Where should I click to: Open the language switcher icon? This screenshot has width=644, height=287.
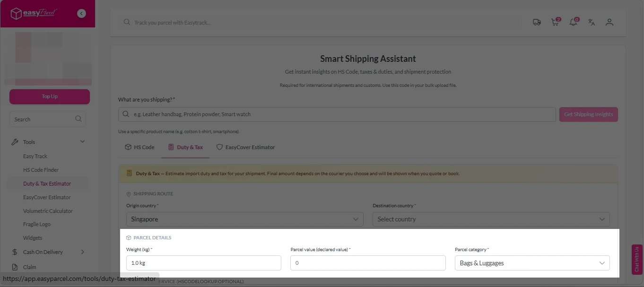[x=591, y=22]
